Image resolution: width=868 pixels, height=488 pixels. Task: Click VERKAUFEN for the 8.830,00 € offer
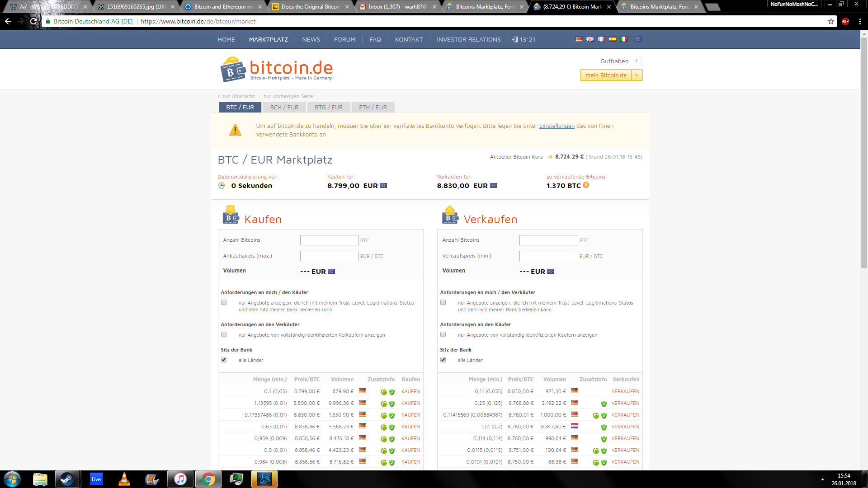625,391
